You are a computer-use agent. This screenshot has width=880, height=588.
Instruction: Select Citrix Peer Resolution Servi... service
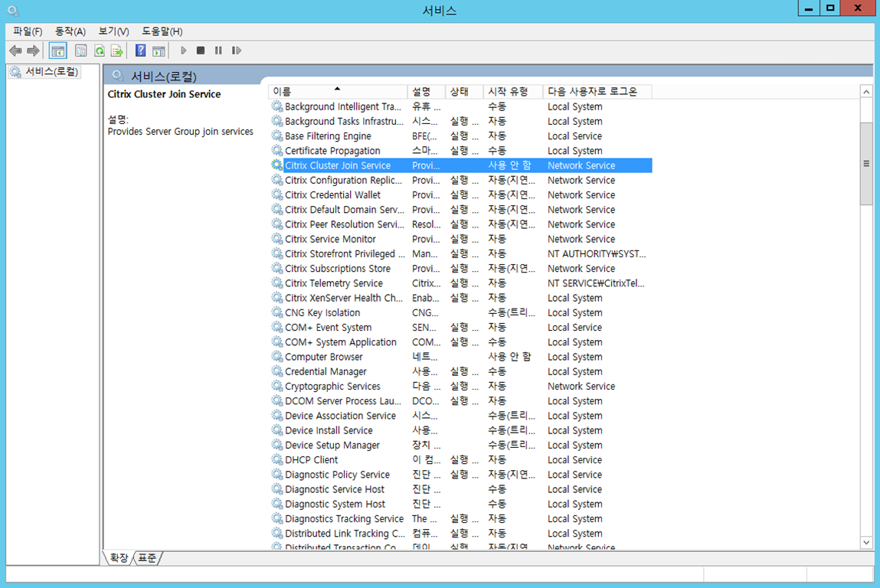(x=460, y=224)
